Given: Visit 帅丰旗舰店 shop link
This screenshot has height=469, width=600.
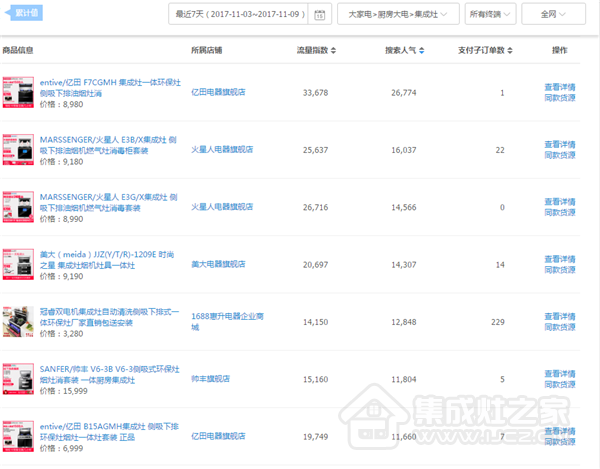Looking at the screenshot, I should (x=210, y=379).
